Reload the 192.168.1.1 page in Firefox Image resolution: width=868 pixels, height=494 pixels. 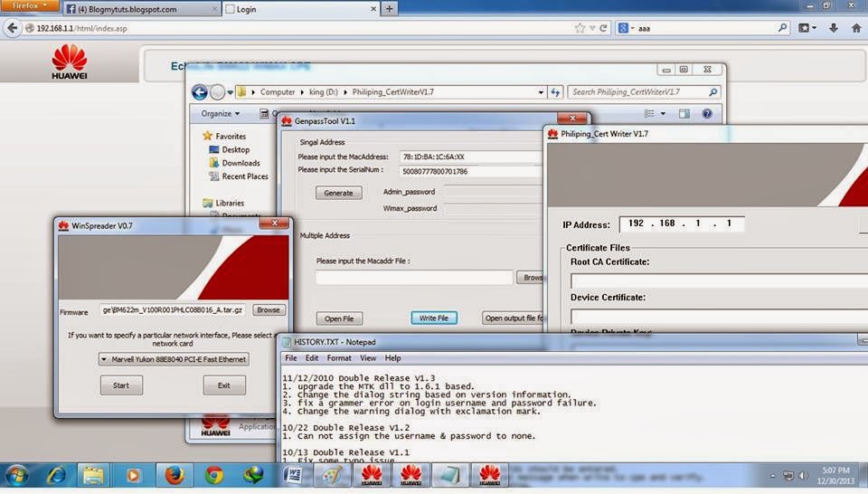tap(603, 28)
